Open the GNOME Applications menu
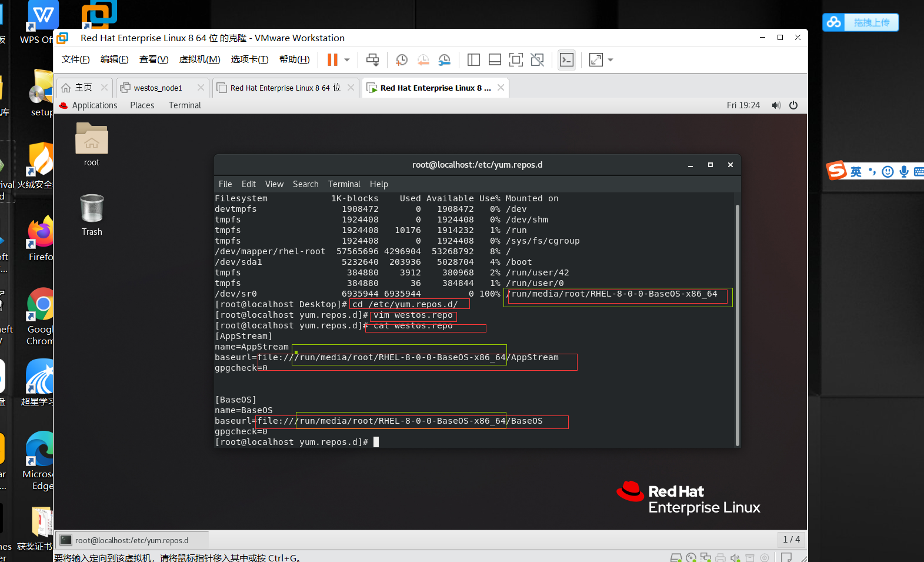This screenshot has width=924, height=562. pos(88,105)
